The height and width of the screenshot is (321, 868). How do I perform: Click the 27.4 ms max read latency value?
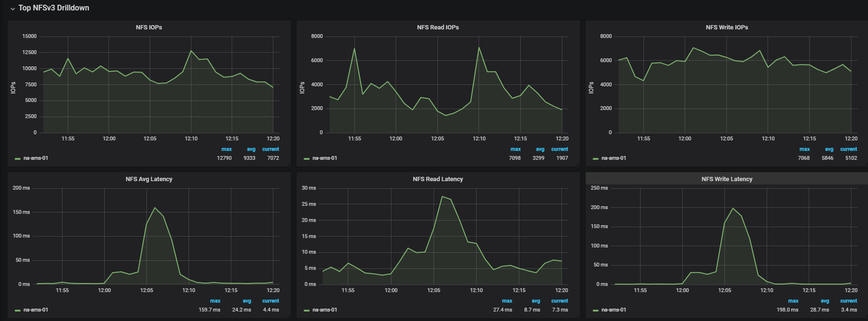(x=503, y=310)
